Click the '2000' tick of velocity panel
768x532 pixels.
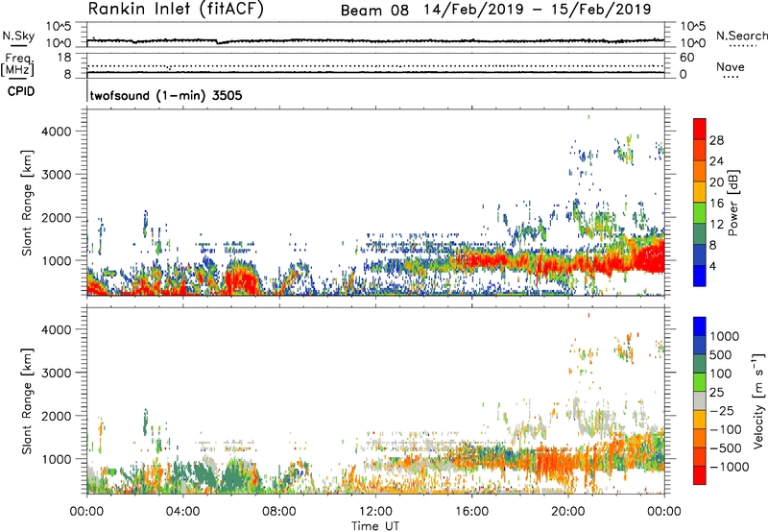point(57,416)
